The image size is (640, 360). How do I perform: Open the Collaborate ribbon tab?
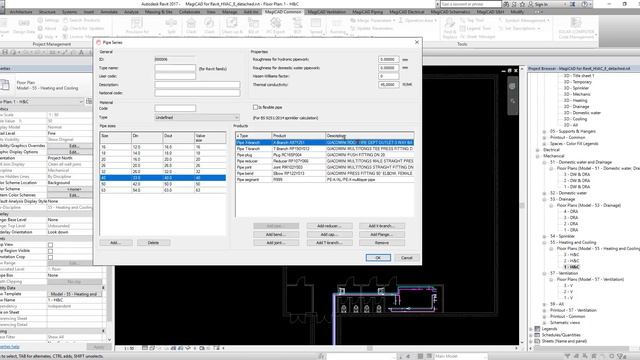click(190, 12)
